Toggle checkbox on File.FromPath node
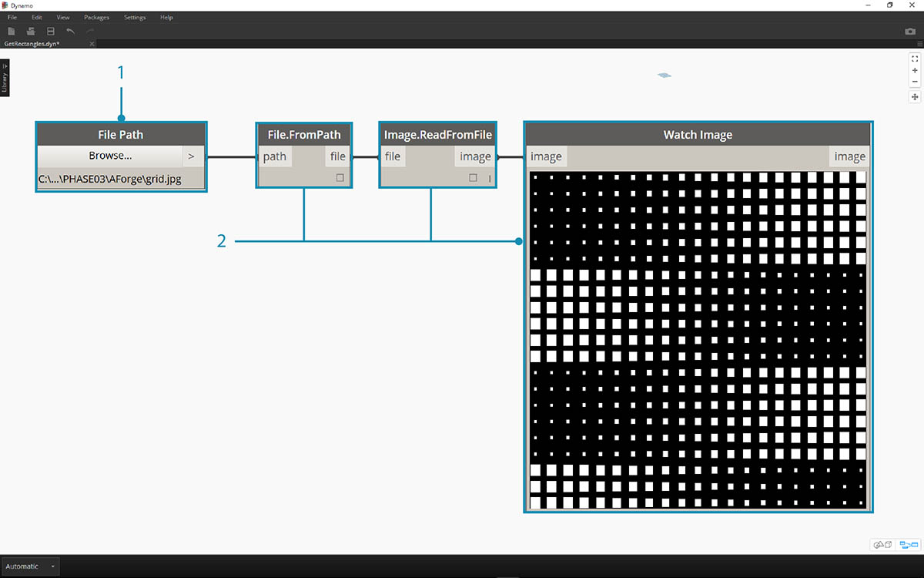This screenshot has height=578, width=924. point(340,178)
